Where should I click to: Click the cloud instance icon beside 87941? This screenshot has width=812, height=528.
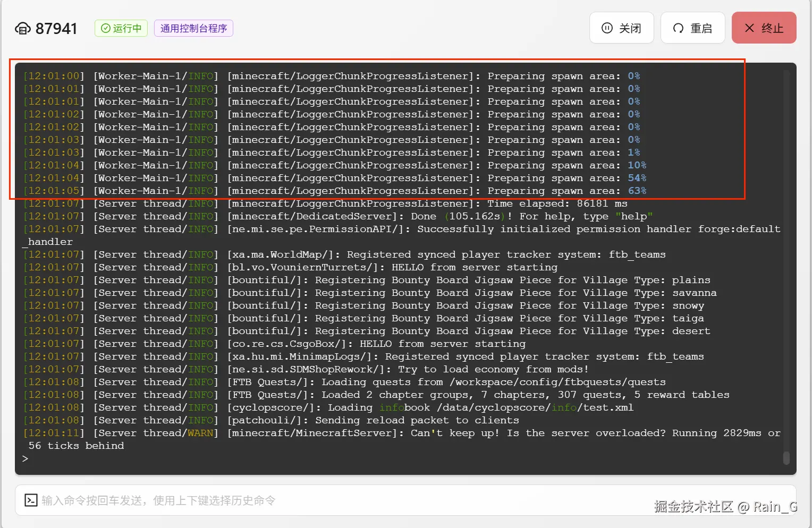point(23,28)
